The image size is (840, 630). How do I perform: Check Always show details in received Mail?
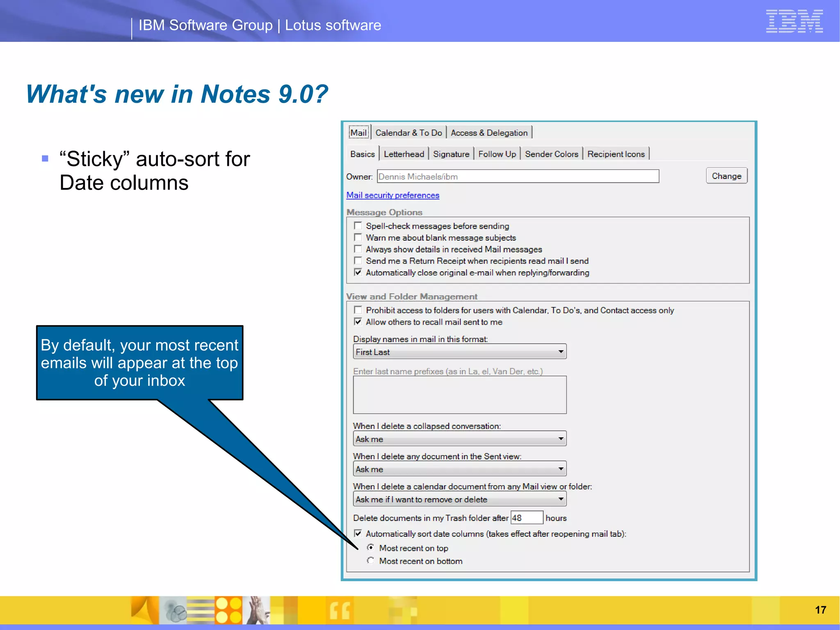tap(358, 249)
